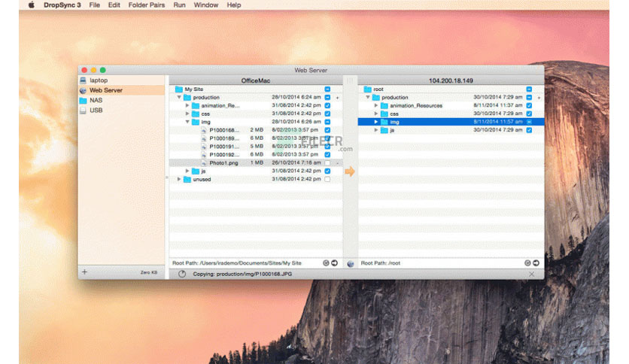
Task: Toggle checkbox for left animation_Re... folder
Action: [327, 105]
